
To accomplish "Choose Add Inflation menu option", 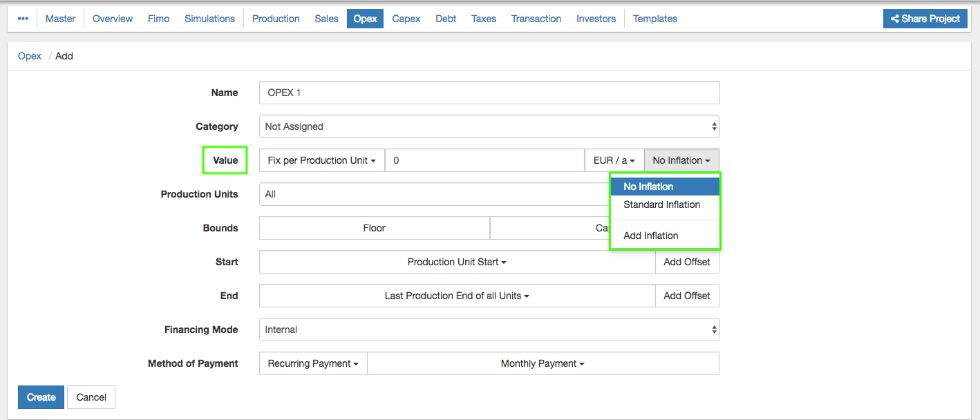I will tap(650, 236).
